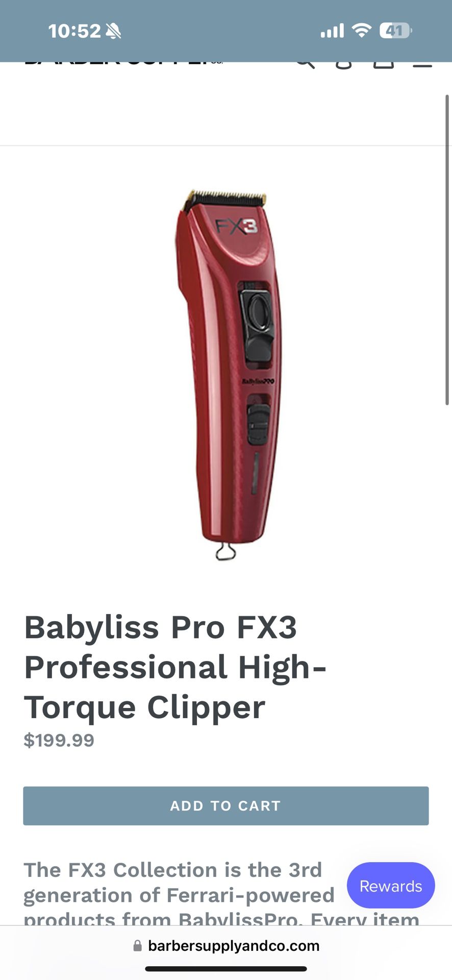The image size is (452, 980).
Task: Tap the $199.99 price text
Action: point(59,740)
